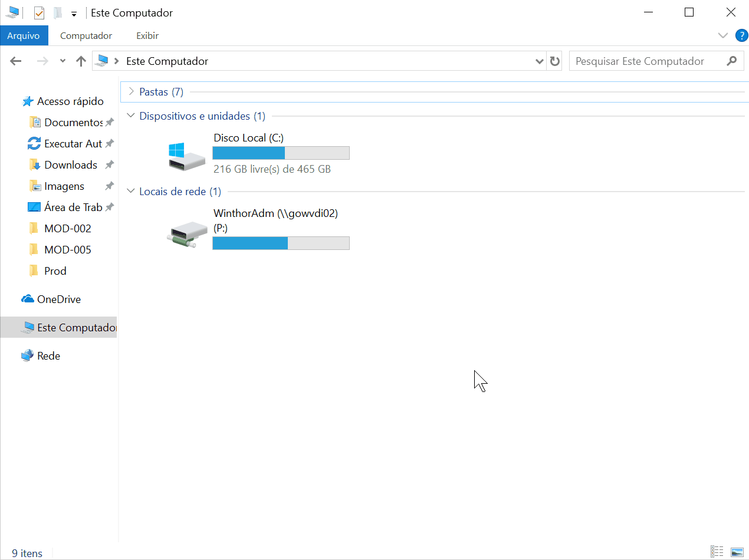Collapse the Locais de rede group
This screenshot has height=560, width=749.
coord(130,192)
